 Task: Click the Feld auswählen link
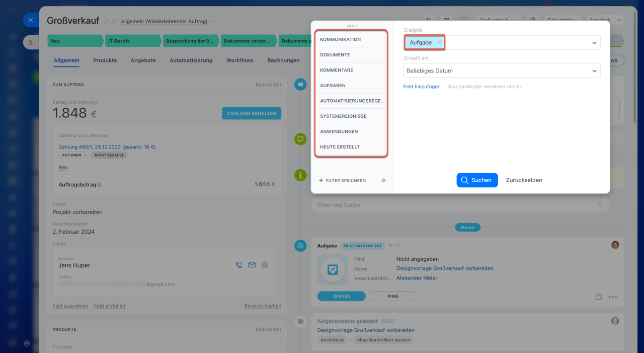click(70, 306)
